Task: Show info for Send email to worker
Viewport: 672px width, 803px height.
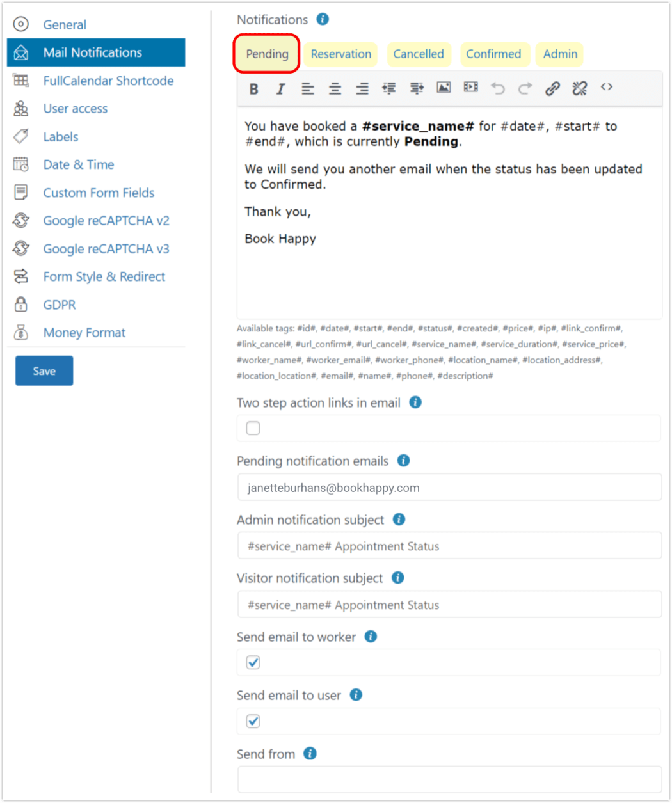Action: (371, 637)
